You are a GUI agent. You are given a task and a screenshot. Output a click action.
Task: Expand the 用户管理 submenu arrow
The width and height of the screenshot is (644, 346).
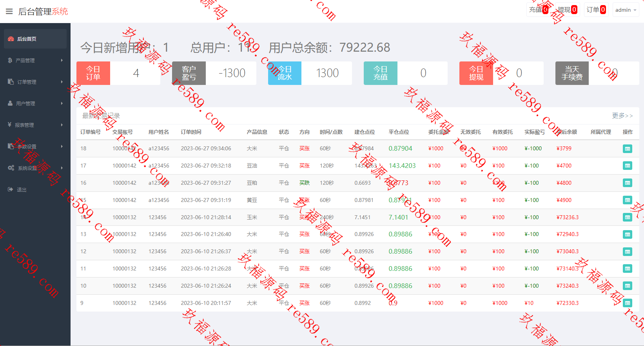(x=62, y=103)
